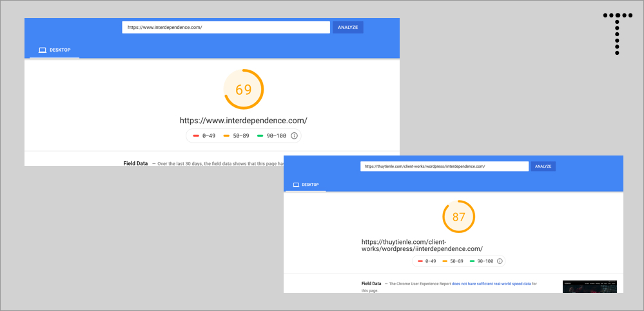Click the heading https://www.interdependence.com/ below score 69
Screen dimensions: 644x311
tap(244, 121)
